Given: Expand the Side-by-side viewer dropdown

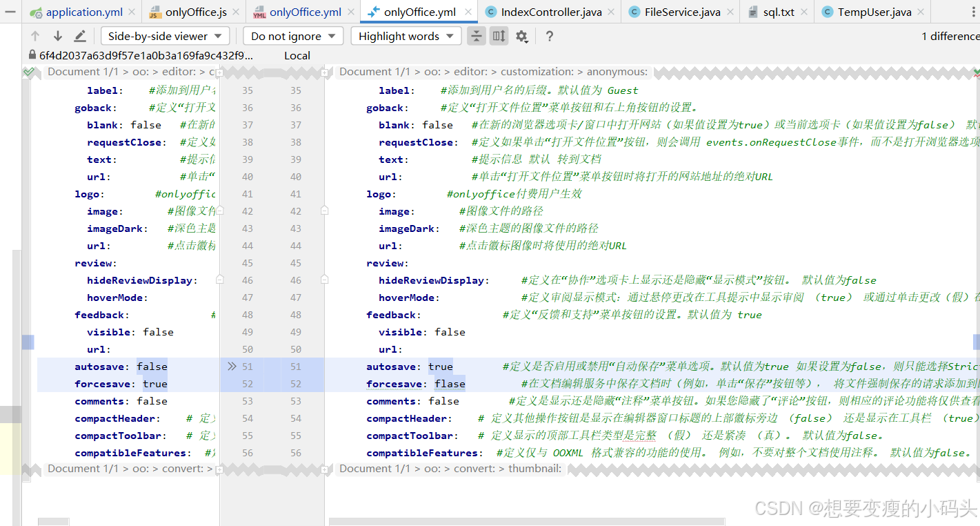Looking at the screenshot, I should [165, 36].
